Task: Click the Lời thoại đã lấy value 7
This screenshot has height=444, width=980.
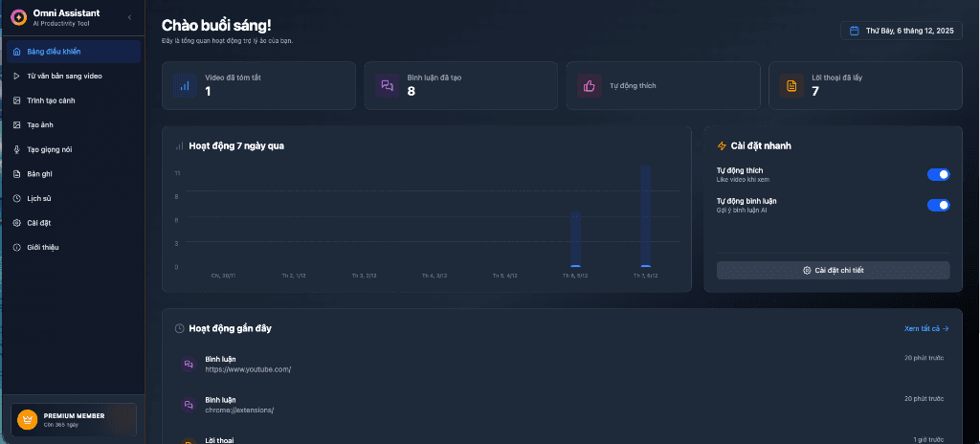Action: point(815,91)
